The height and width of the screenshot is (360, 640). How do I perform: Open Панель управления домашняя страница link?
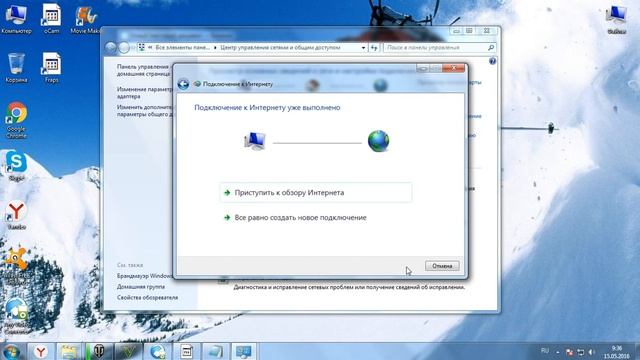pyautogui.click(x=144, y=70)
